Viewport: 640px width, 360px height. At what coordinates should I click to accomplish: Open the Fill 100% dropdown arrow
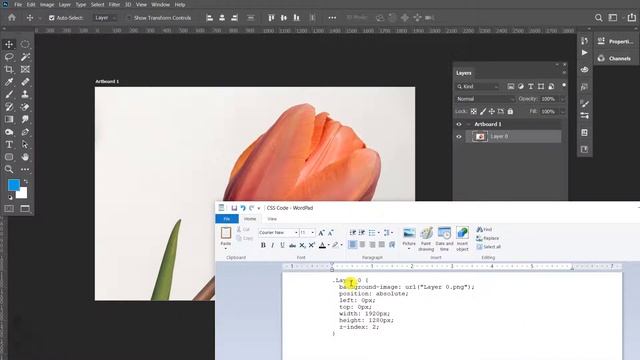click(562, 111)
